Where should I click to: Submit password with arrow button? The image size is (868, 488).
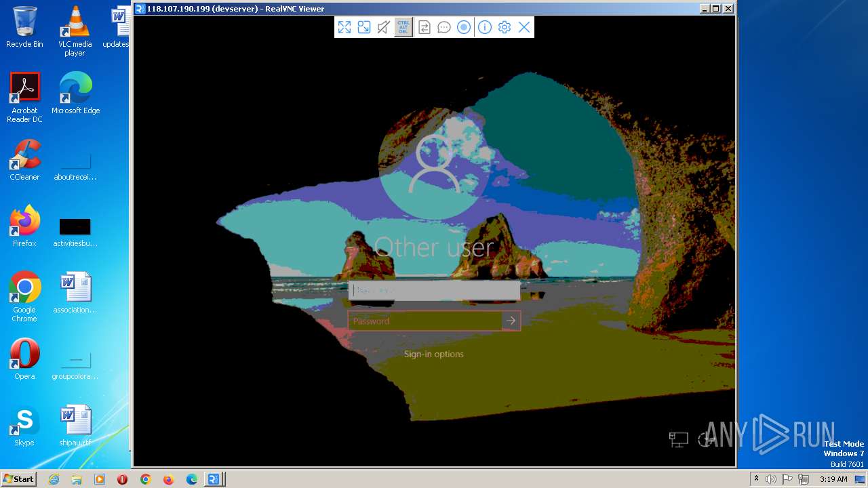pos(511,321)
